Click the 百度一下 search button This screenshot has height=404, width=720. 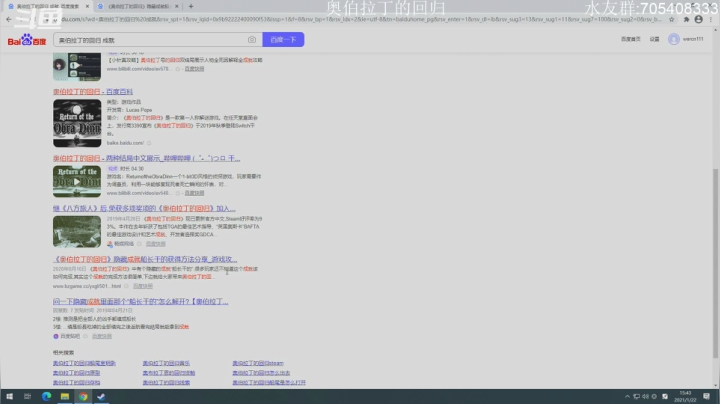point(283,39)
